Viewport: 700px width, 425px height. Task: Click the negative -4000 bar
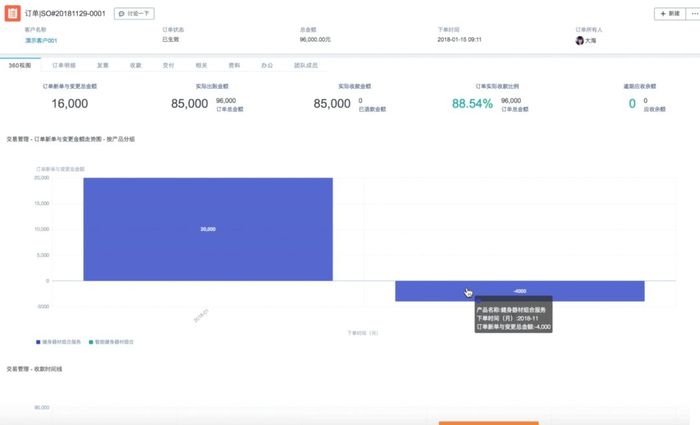point(520,291)
